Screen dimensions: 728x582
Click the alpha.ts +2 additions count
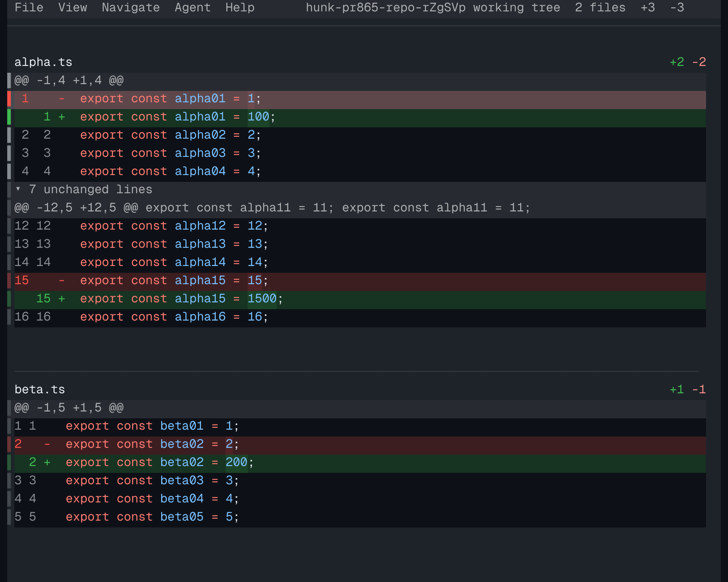point(677,62)
